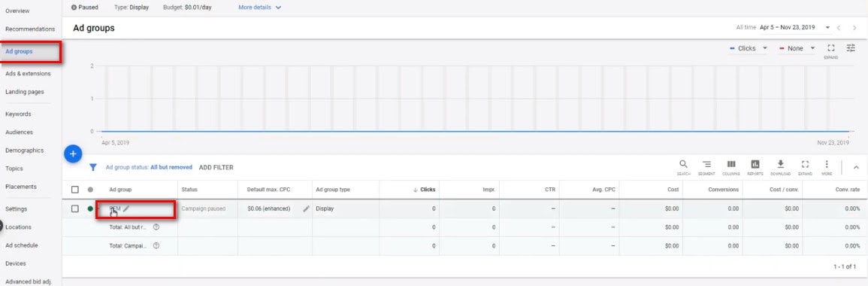Click ADD FILTER
868x286 pixels.
pos(216,167)
